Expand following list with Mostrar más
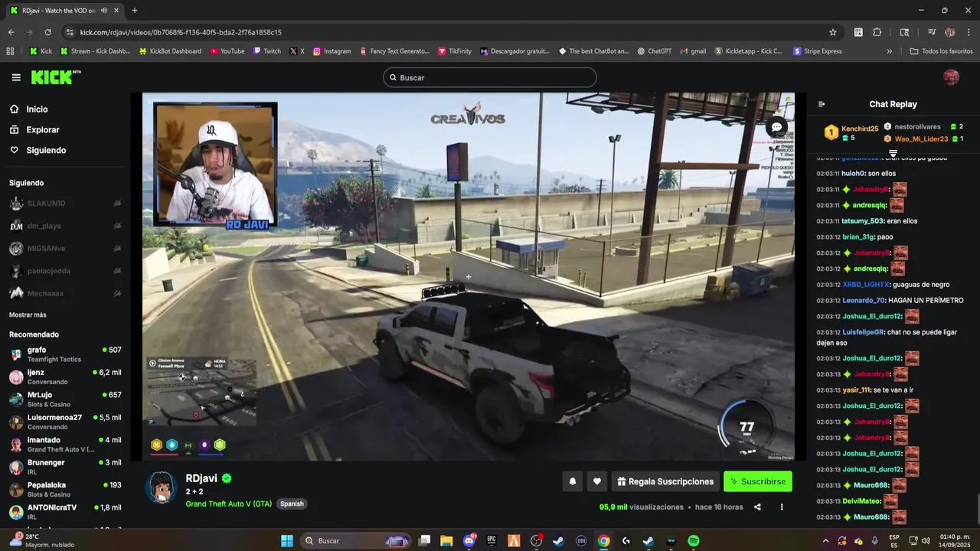This screenshot has width=980, height=551. click(x=28, y=315)
